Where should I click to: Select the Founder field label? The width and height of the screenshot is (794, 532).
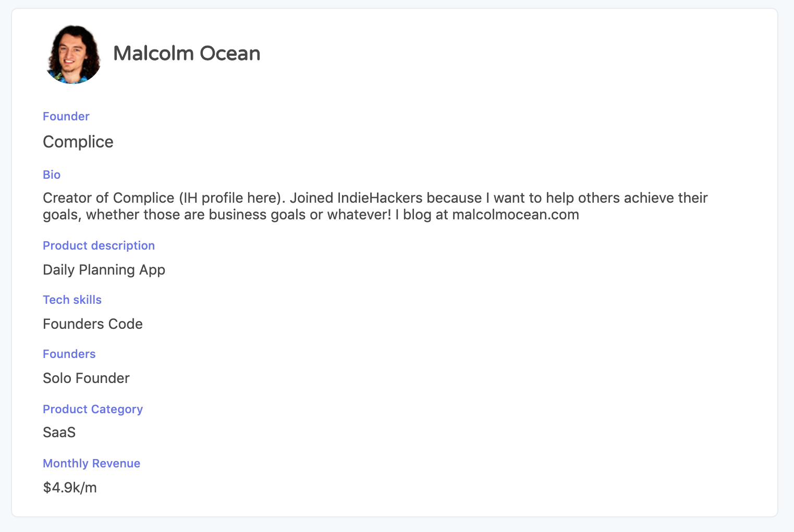pos(66,116)
